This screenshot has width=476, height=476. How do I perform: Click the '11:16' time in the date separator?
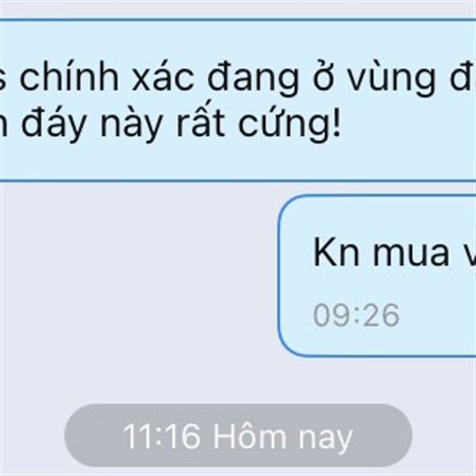[162, 436]
